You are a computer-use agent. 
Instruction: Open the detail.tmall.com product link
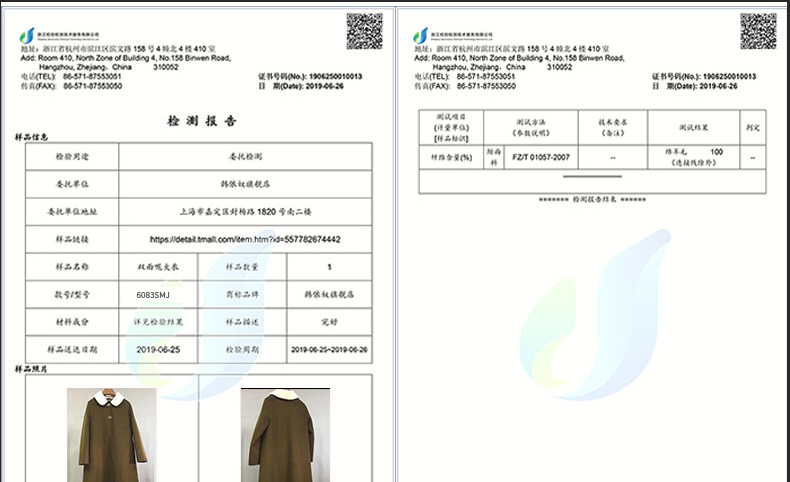pos(245,240)
